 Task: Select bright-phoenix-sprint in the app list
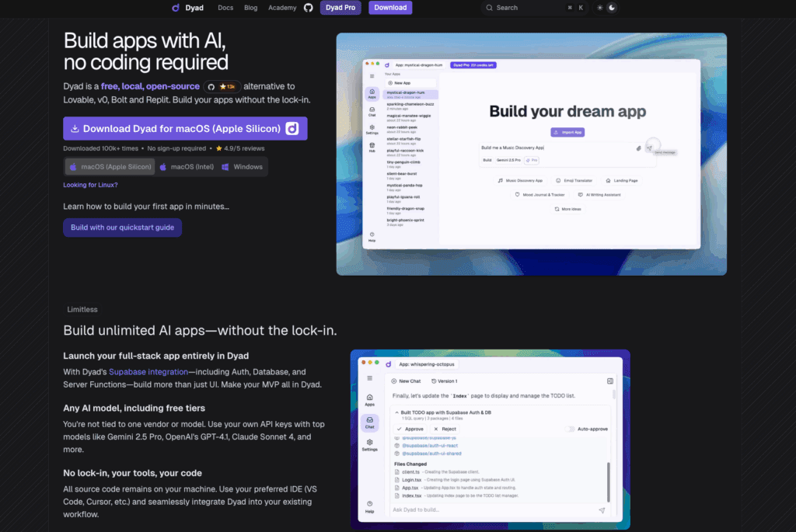pos(410,222)
